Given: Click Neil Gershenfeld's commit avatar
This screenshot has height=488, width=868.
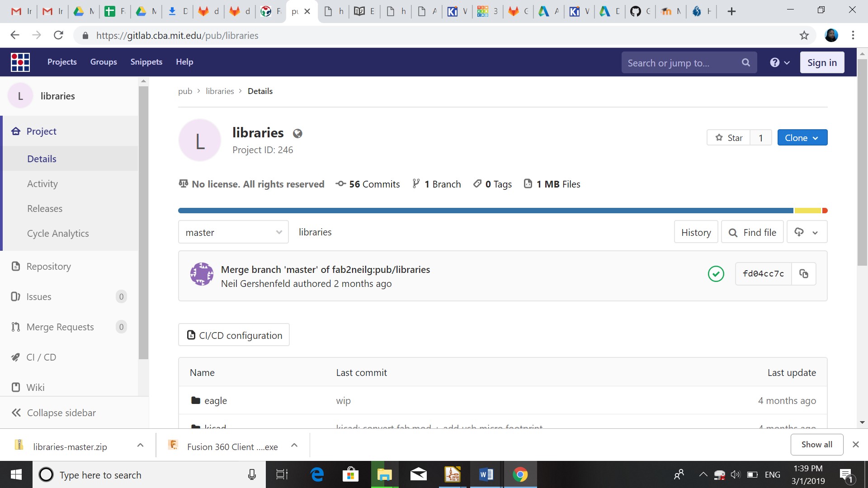Looking at the screenshot, I should [x=202, y=274].
